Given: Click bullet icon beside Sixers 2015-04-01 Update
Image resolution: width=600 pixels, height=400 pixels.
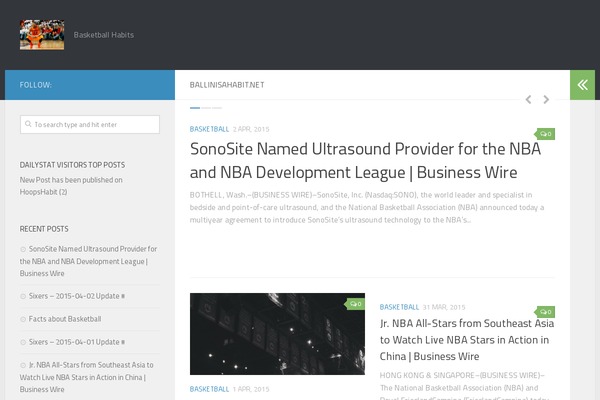Looking at the screenshot, I should 23,342.
